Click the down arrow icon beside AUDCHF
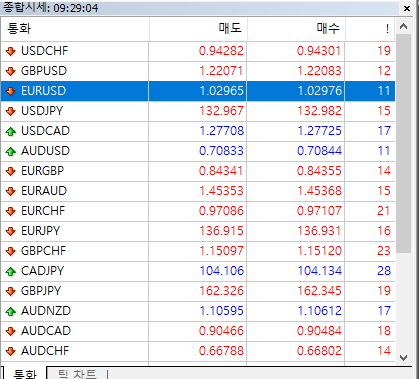Image resolution: width=419 pixels, height=379 pixels. [11, 351]
